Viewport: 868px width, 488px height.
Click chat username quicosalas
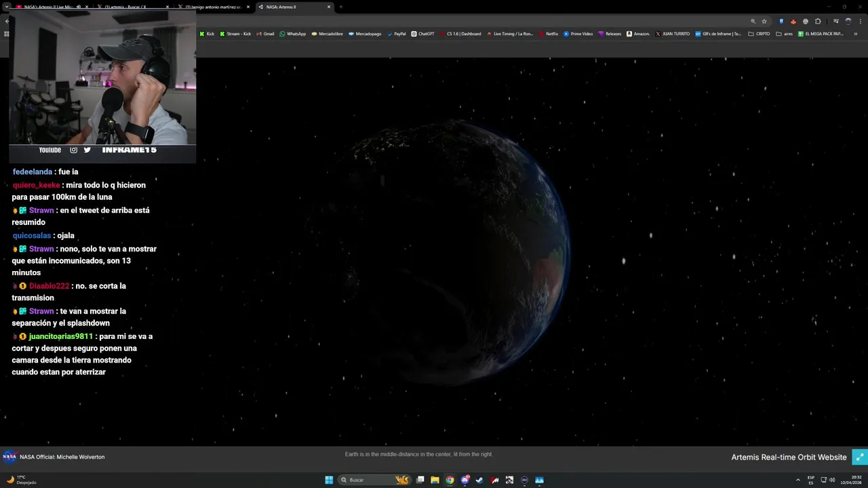pos(32,236)
